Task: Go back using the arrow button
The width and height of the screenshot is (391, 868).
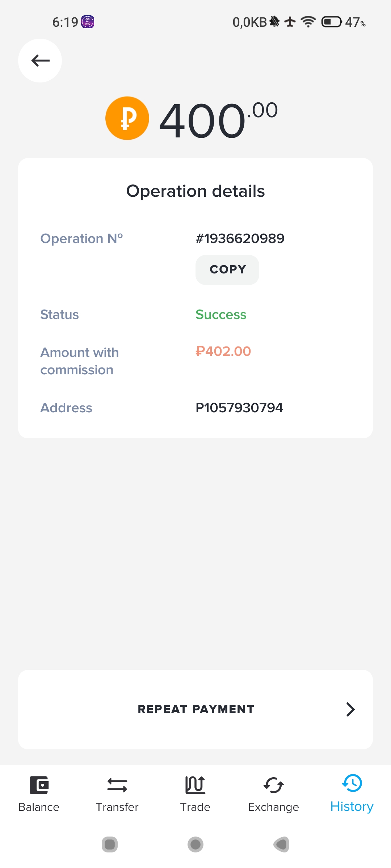Action: pos(40,60)
